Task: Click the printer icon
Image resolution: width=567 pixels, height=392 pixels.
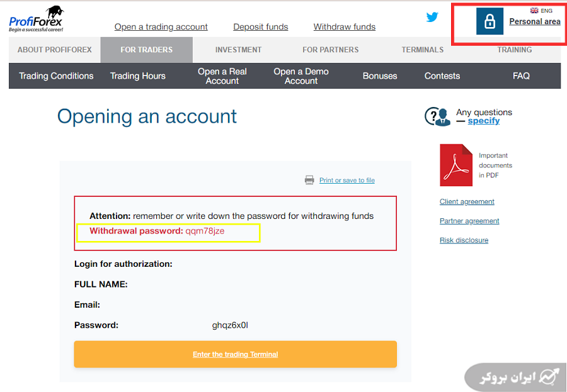Action: [309, 180]
